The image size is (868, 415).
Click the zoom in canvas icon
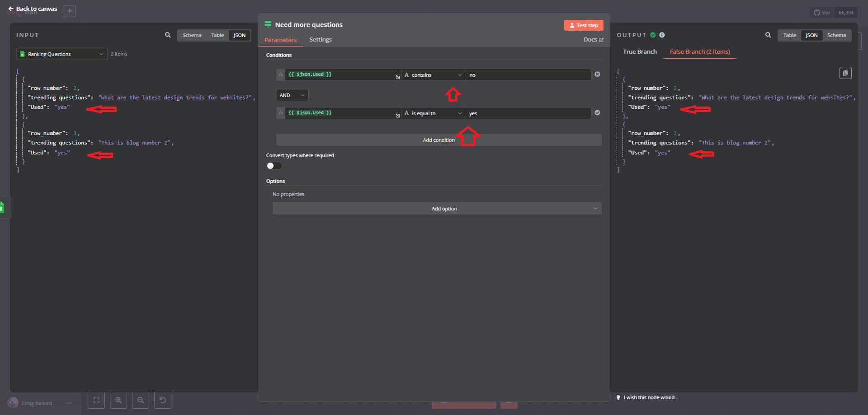coord(118,401)
